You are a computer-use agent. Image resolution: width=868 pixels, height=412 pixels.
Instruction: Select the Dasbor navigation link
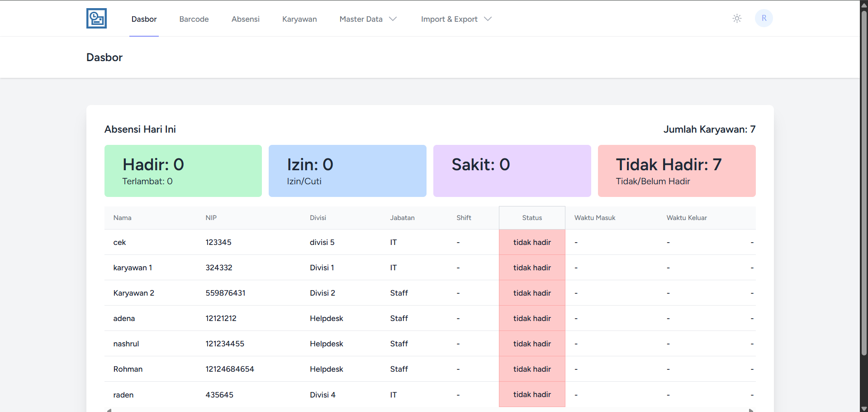(144, 19)
